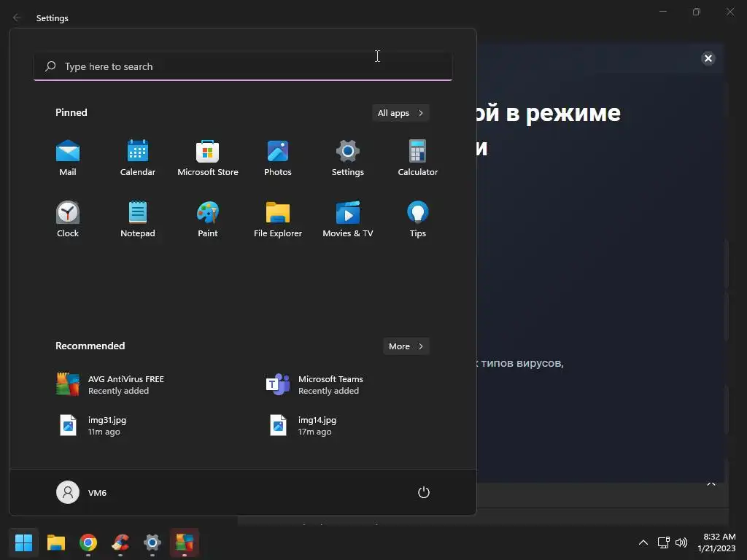Image resolution: width=747 pixels, height=560 pixels.
Task: Show hidden system tray icons
Action: click(x=643, y=542)
